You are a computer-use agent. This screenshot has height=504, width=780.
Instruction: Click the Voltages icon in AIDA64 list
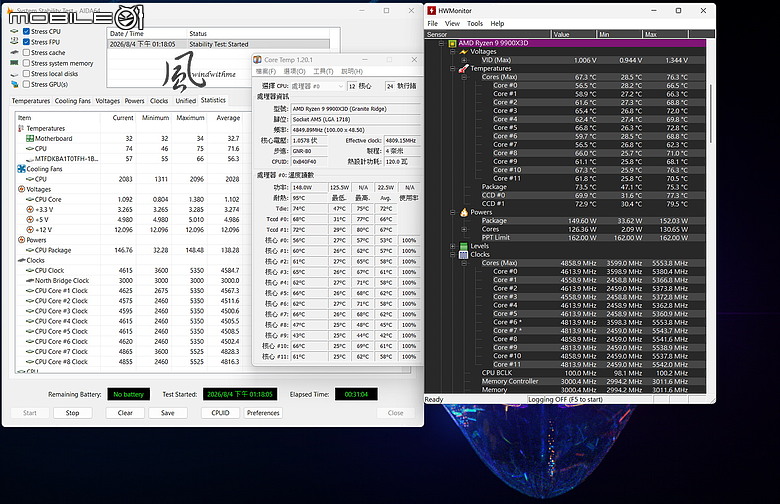21,189
